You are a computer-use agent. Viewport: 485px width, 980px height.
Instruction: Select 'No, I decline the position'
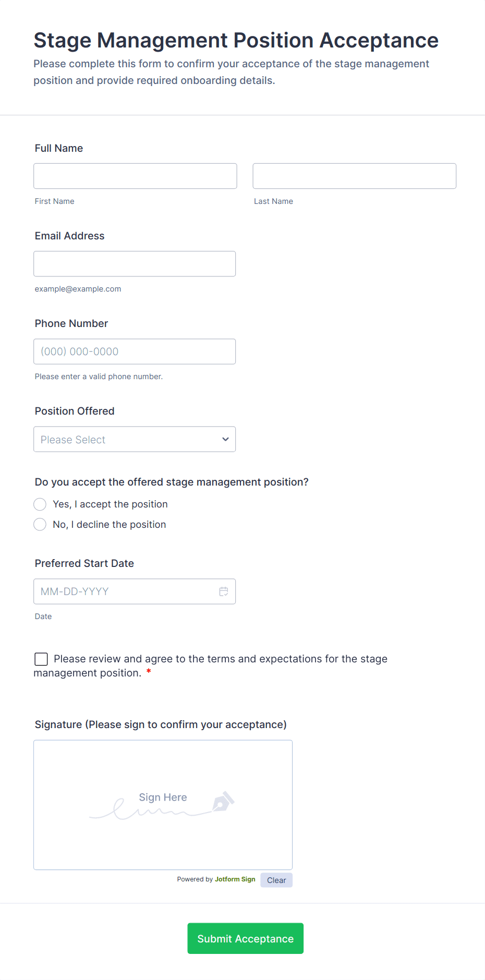pos(40,525)
